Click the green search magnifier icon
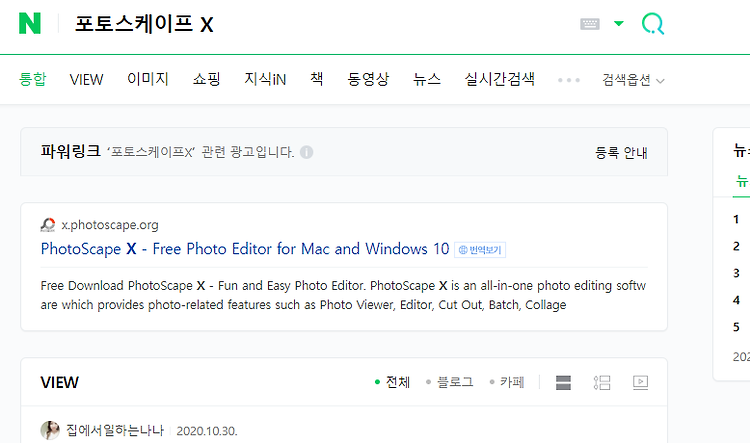The image size is (750, 443). (x=653, y=23)
